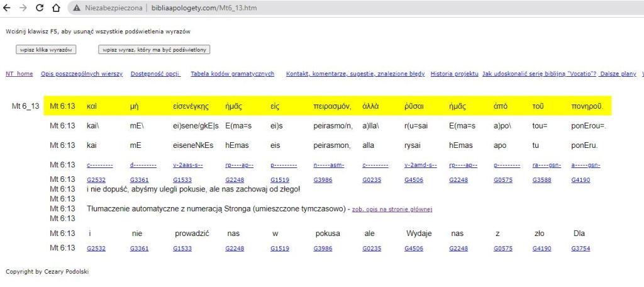Click grammar code link v-2aas-s--
The image size is (644, 287).
tap(188, 165)
